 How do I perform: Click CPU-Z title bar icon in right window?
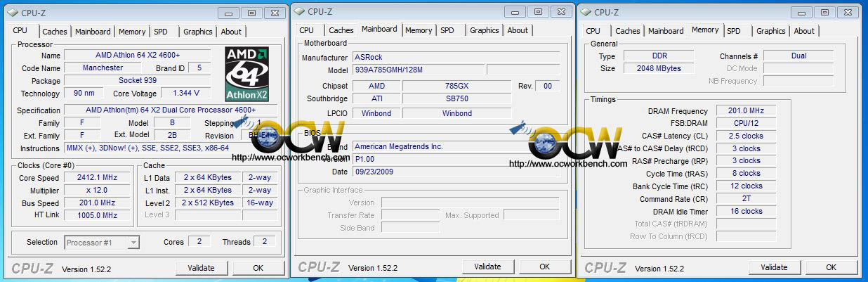[586, 11]
